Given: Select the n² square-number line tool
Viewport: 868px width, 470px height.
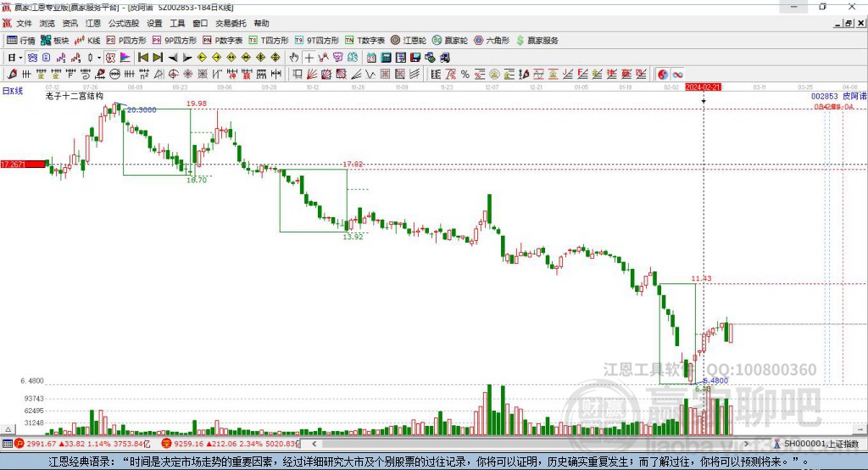Looking at the screenshot, I should pos(144,75).
